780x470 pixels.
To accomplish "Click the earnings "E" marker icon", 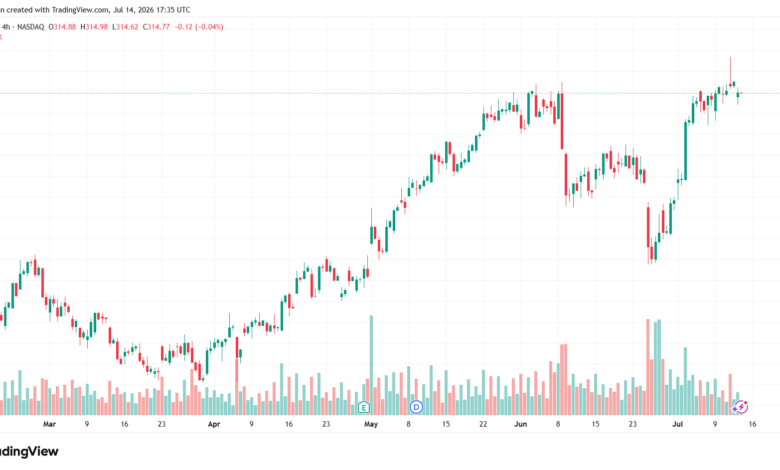I will pos(364,408).
